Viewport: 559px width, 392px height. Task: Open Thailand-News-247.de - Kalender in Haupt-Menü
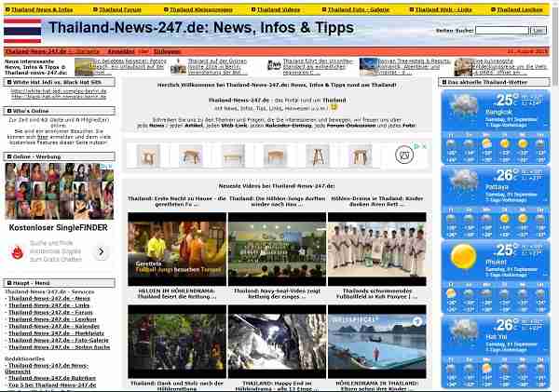54,326
